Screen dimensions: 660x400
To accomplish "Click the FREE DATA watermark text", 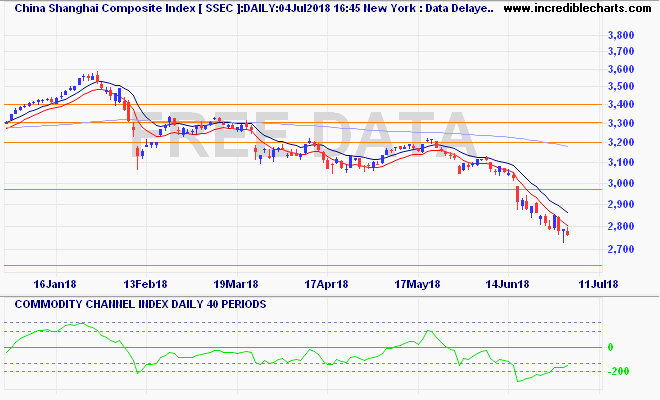I will 315,138.
